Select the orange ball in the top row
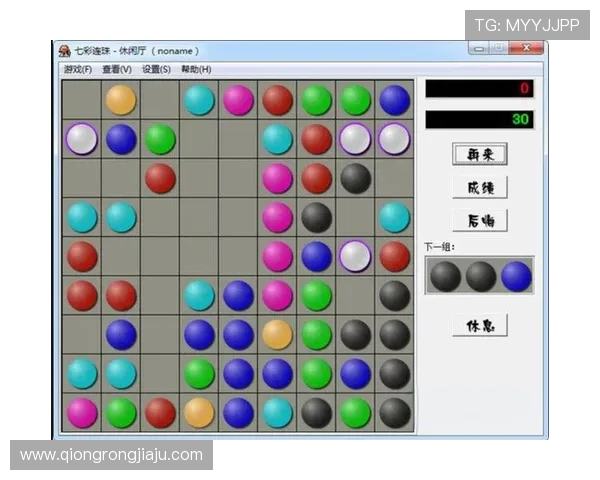The height and width of the screenshot is (480, 600). point(120,99)
